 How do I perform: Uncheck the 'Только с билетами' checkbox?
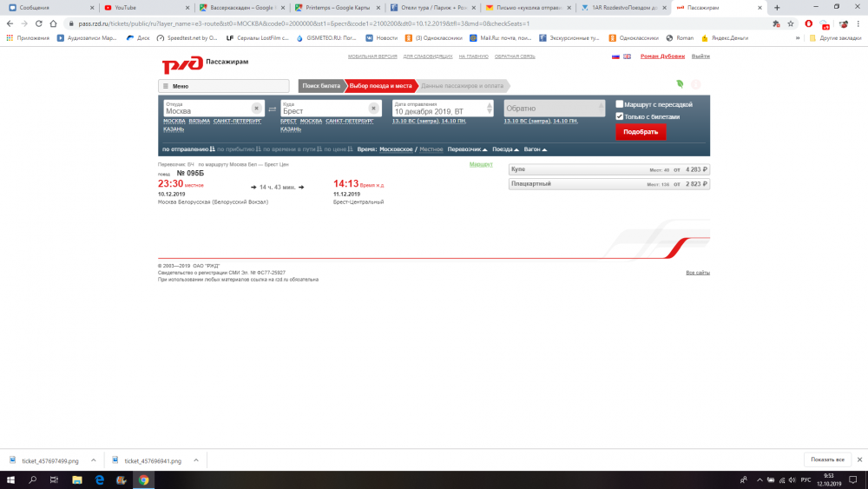pos(620,116)
